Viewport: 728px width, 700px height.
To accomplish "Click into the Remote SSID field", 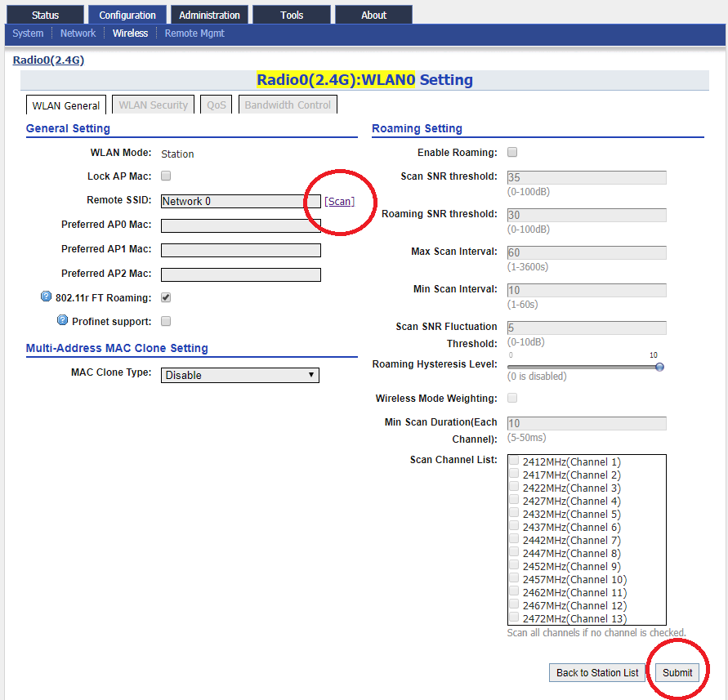I will pyautogui.click(x=241, y=201).
